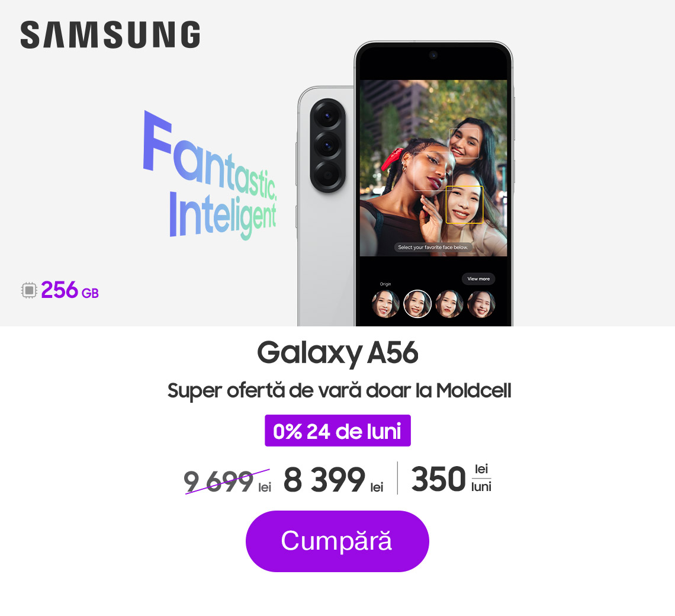This screenshot has height=616, width=675.
Task: Open the Samsung logo
Action: coord(110,34)
